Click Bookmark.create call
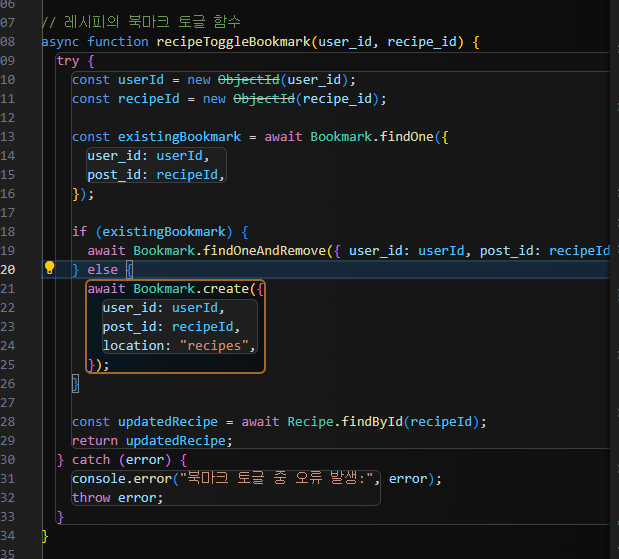 tap(191, 289)
